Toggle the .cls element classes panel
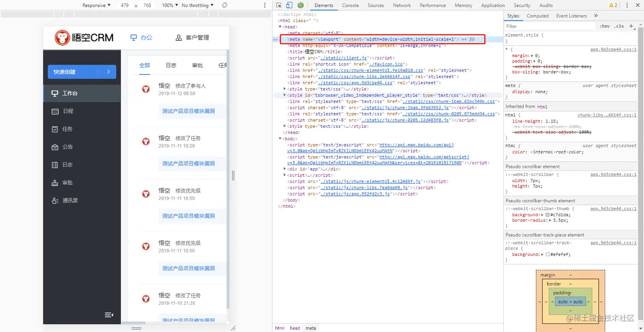This screenshot has width=644, height=332. click(619, 26)
